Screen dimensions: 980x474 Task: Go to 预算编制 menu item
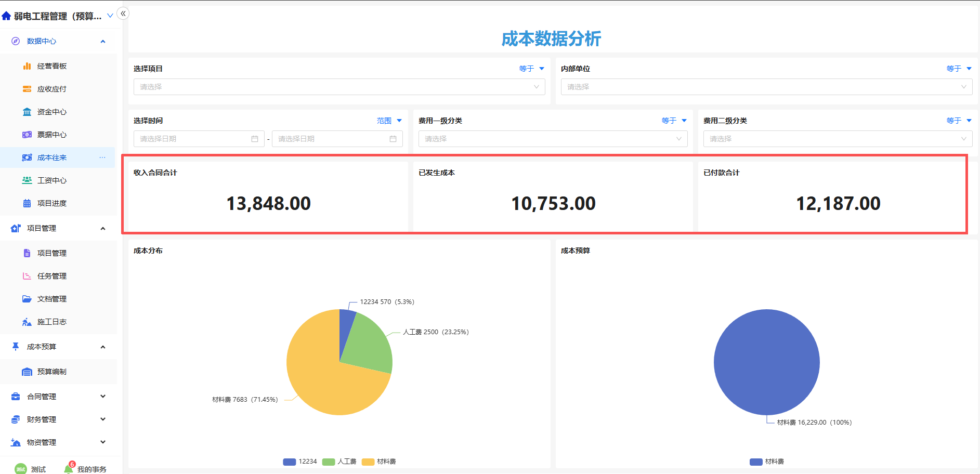52,372
